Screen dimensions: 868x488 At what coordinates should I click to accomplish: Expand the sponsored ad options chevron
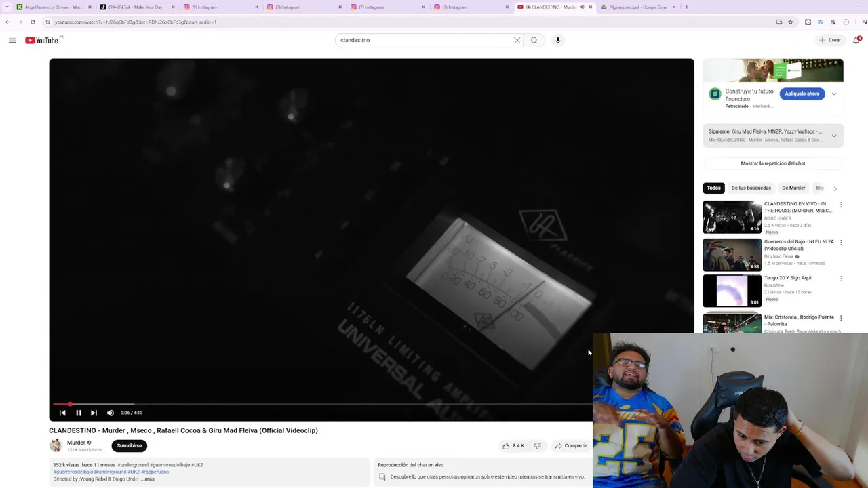pyautogui.click(x=834, y=94)
